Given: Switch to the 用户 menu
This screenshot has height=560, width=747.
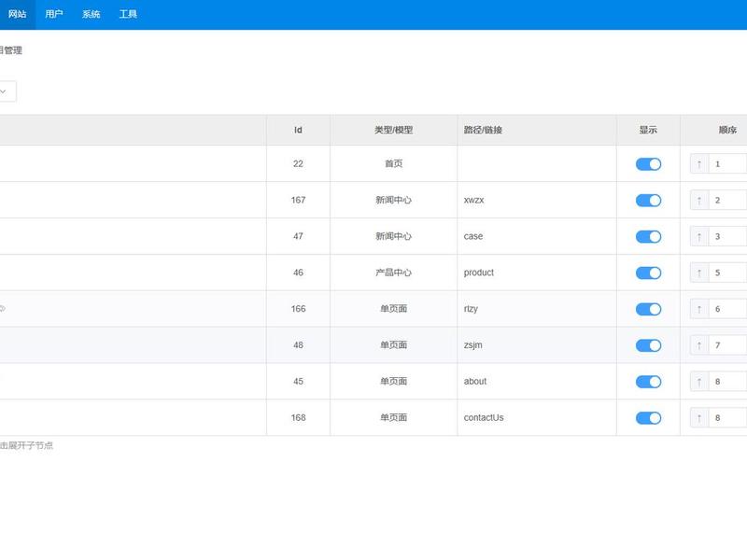Looking at the screenshot, I should click(x=54, y=14).
